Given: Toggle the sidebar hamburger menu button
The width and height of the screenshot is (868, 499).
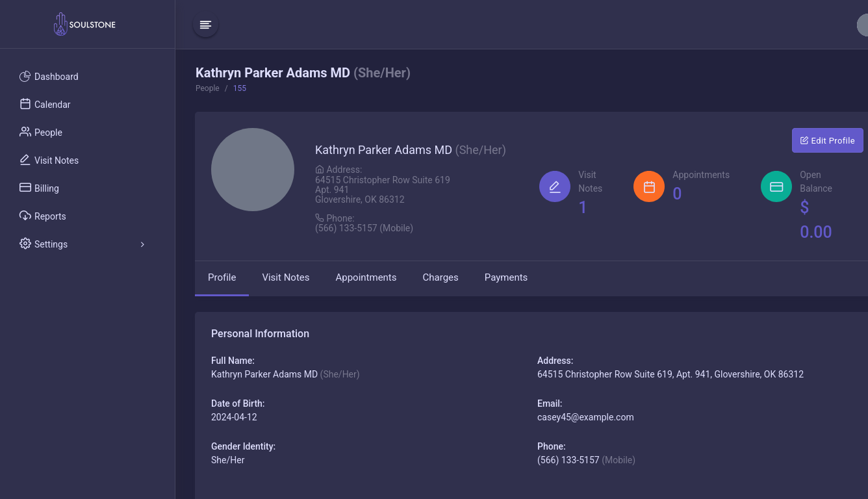Looking at the screenshot, I should (x=205, y=25).
